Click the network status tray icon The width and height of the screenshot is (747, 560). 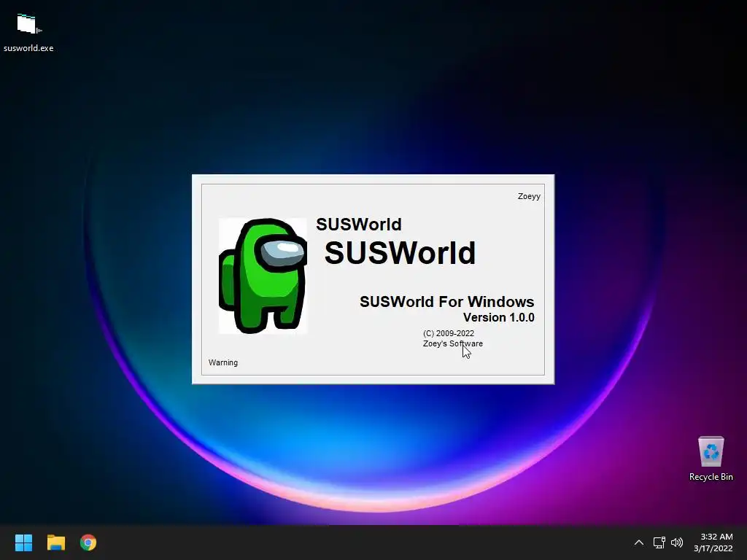coord(659,542)
